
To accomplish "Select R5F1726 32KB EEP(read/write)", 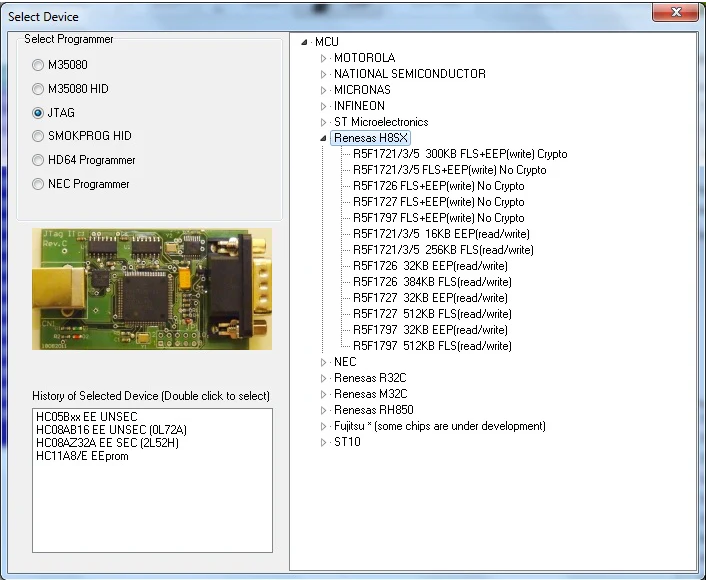I will tap(430, 266).
